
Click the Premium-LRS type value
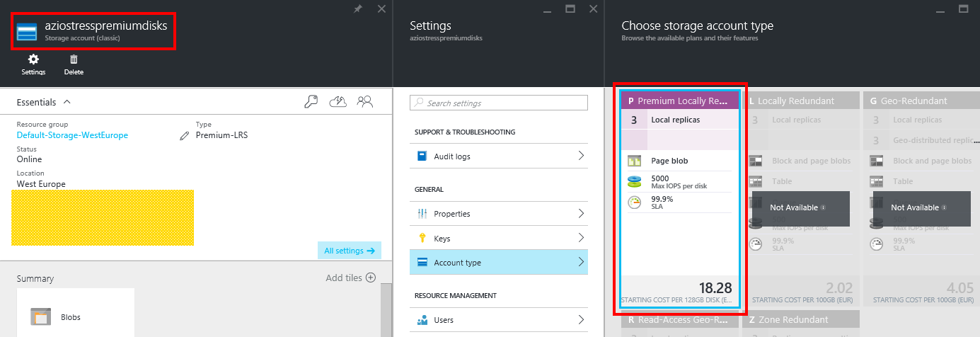(x=221, y=135)
